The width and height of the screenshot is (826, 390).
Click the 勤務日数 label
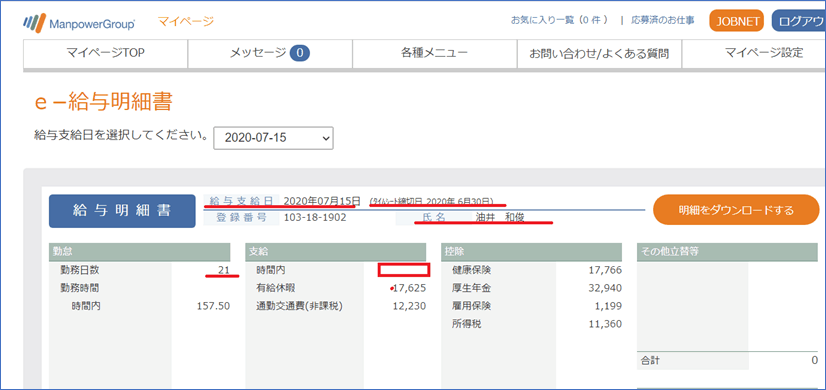[80, 270]
